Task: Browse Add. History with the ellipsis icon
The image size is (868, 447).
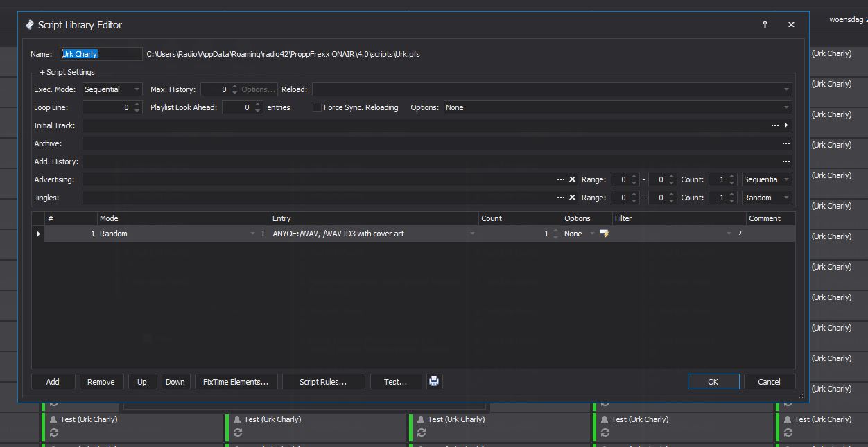Action: (785, 161)
